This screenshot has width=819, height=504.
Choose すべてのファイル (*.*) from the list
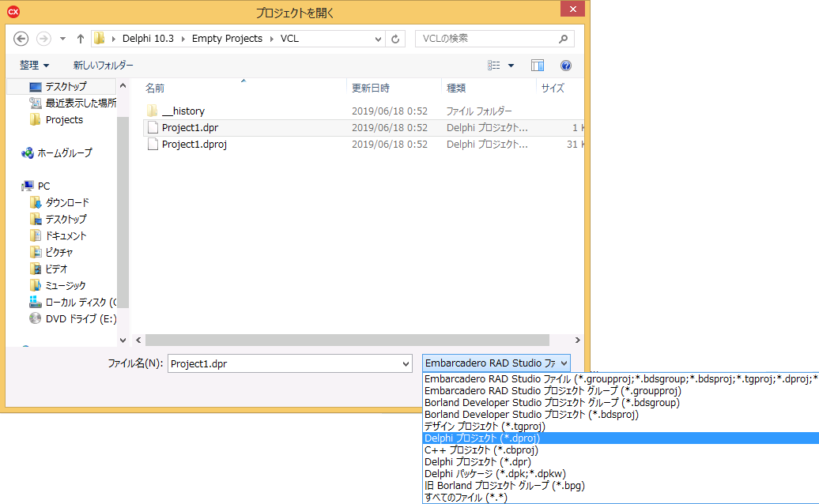pos(466,497)
